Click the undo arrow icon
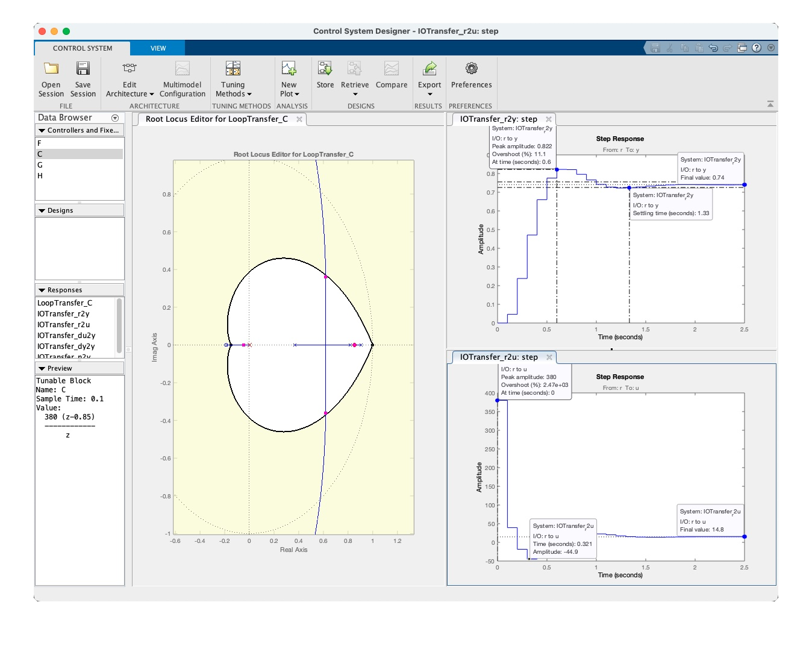Screen dimensions: 812x646 713,48
